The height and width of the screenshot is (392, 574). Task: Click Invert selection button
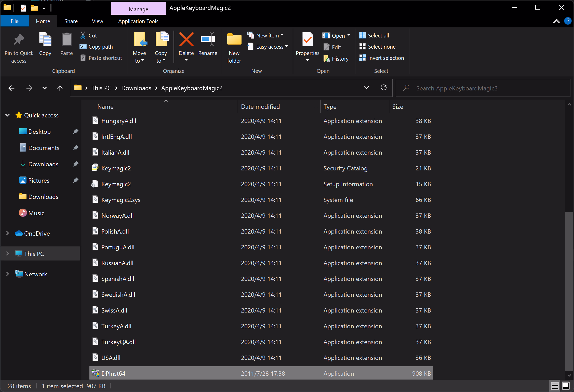pos(382,58)
